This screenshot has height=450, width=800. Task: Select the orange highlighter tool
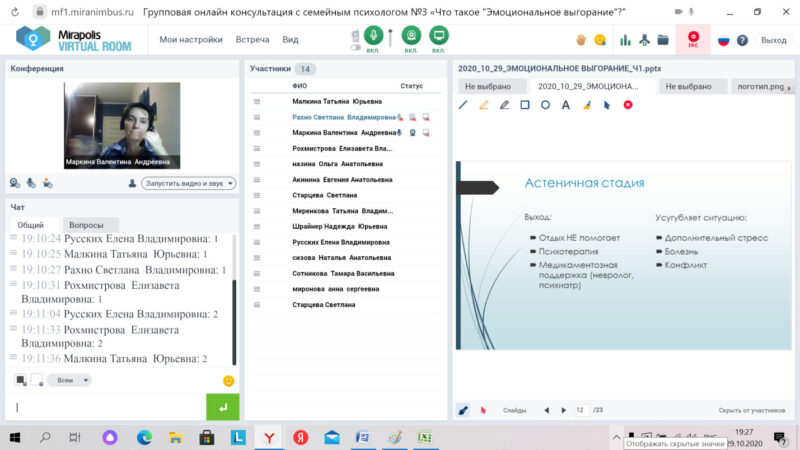point(484,105)
